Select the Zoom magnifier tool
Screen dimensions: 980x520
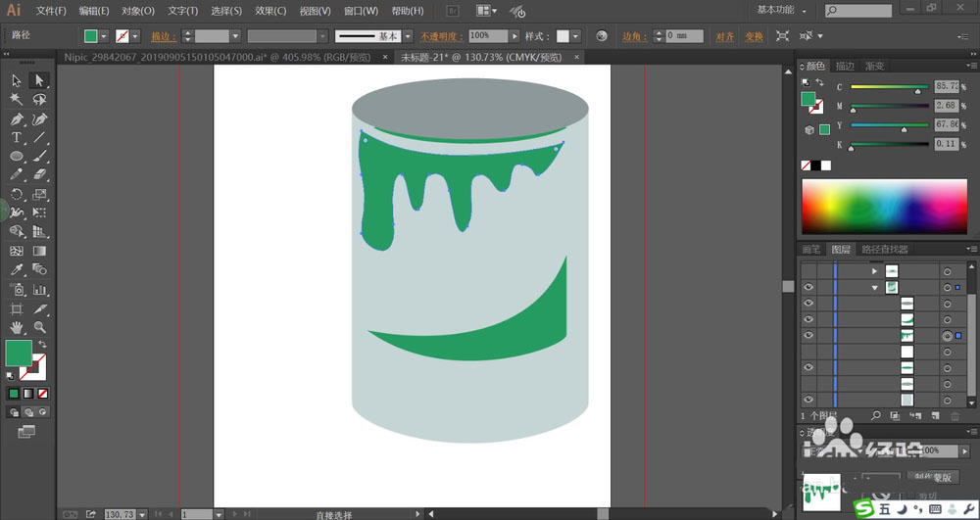tap(39, 326)
